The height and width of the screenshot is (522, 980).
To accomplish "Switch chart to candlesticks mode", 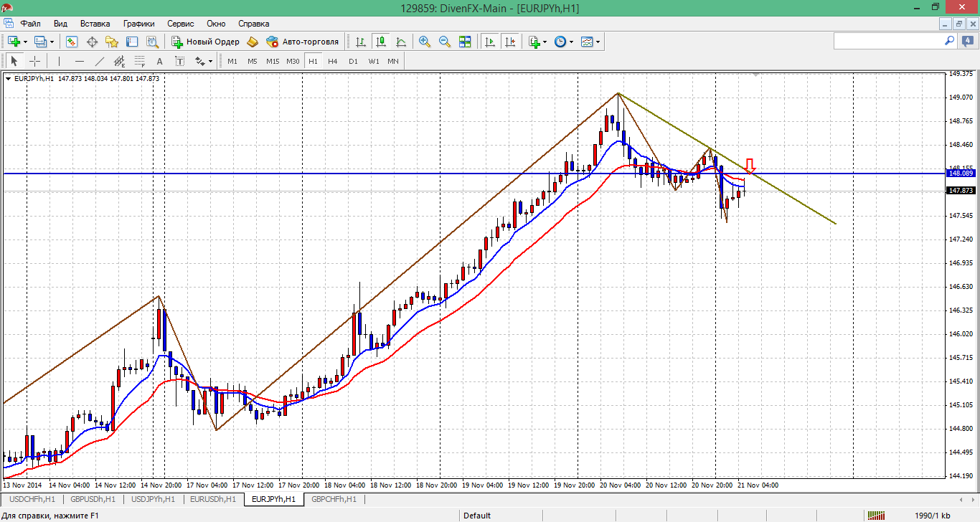I will click(x=381, y=42).
